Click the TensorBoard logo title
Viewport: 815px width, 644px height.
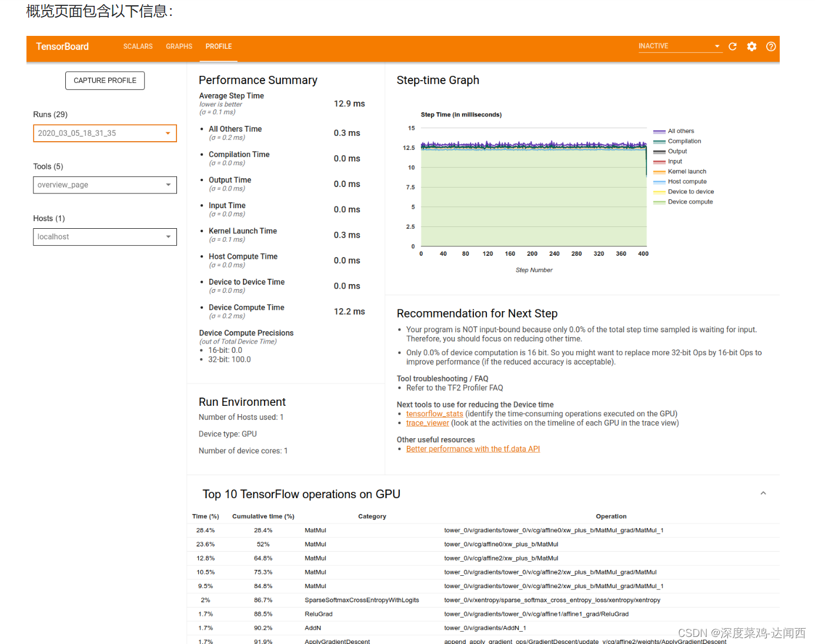(62, 46)
